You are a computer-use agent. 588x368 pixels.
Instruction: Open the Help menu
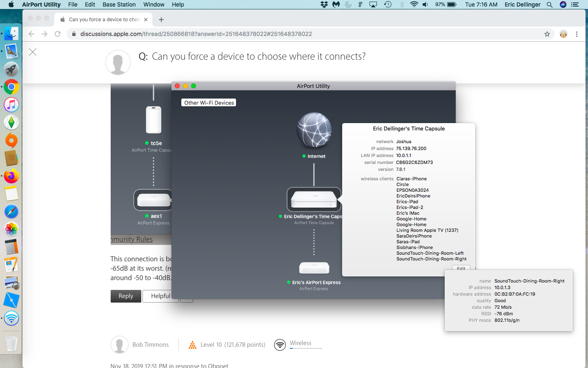click(x=178, y=4)
